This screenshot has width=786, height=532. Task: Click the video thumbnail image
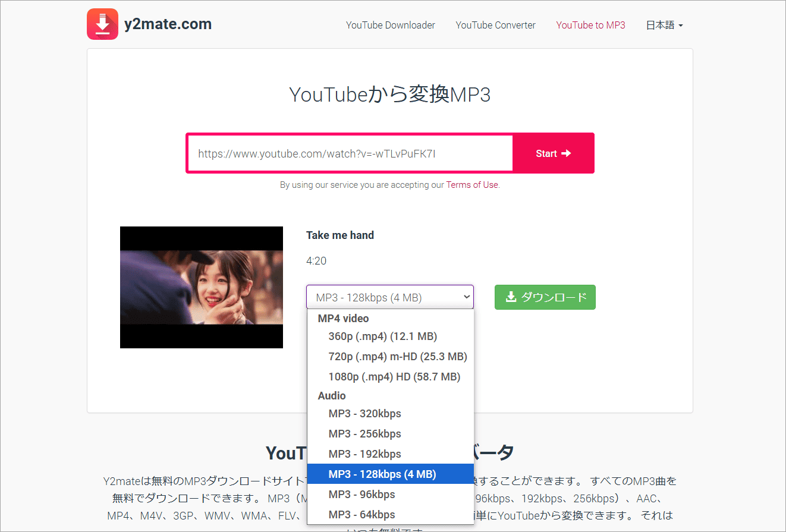point(202,287)
